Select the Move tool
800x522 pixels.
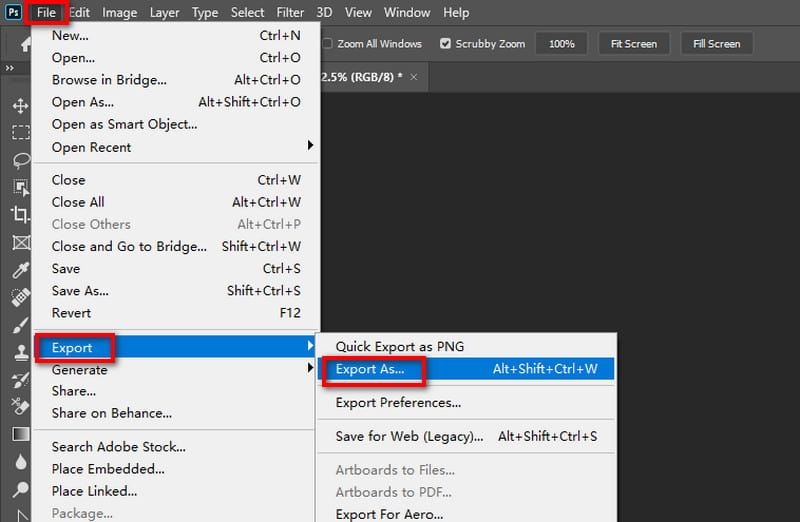pos(20,106)
